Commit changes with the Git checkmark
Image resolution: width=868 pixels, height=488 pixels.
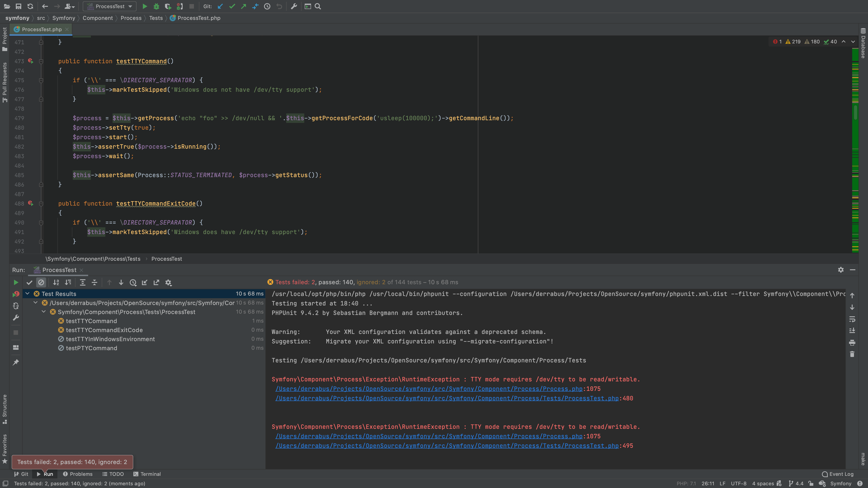click(x=232, y=6)
